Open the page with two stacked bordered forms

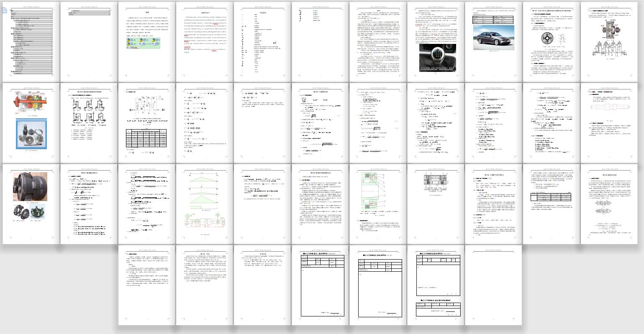(435, 285)
